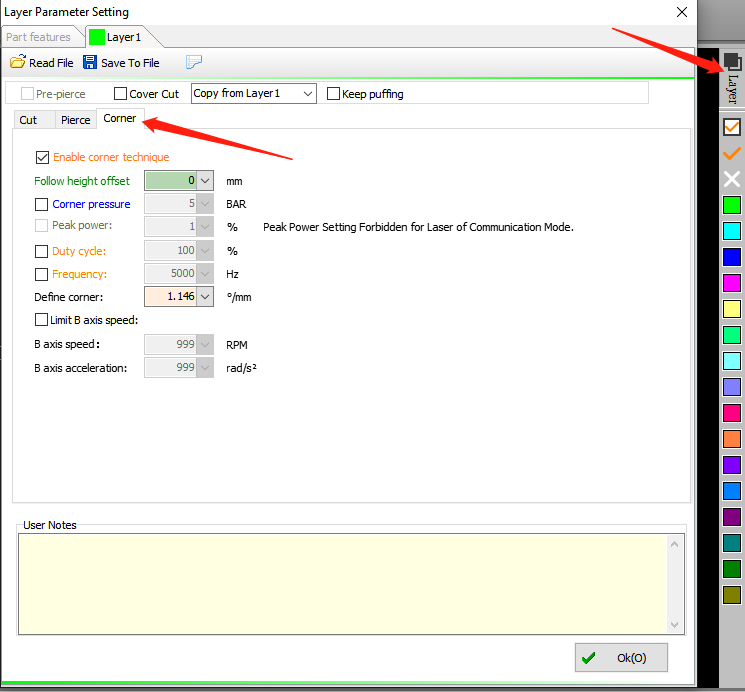This screenshot has width=745, height=692.
Task: Click the Define corner 1.146 value field
Action: [x=171, y=297]
